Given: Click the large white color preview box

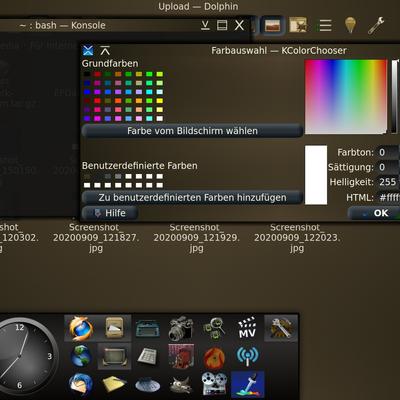Looking at the screenshot, I should pyautogui.click(x=316, y=175).
